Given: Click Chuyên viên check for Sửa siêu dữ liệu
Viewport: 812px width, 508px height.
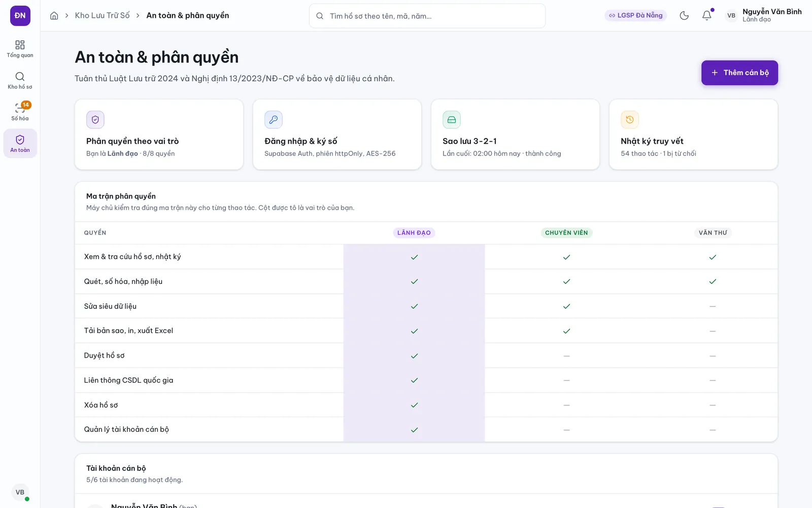Looking at the screenshot, I should [x=566, y=306].
